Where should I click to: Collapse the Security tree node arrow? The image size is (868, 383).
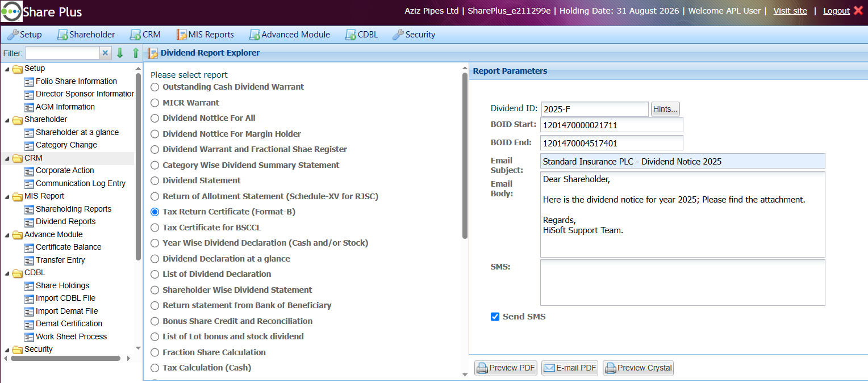point(7,350)
